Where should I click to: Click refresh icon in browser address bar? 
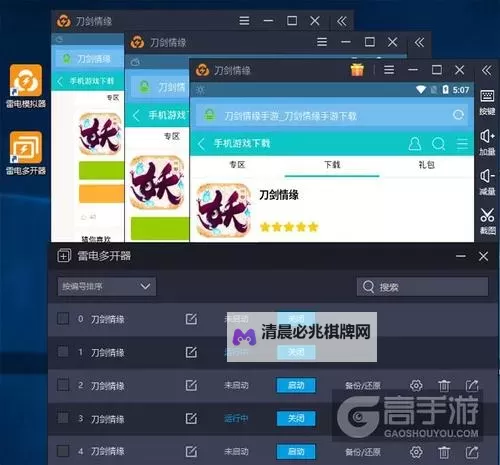pos(459,115)
